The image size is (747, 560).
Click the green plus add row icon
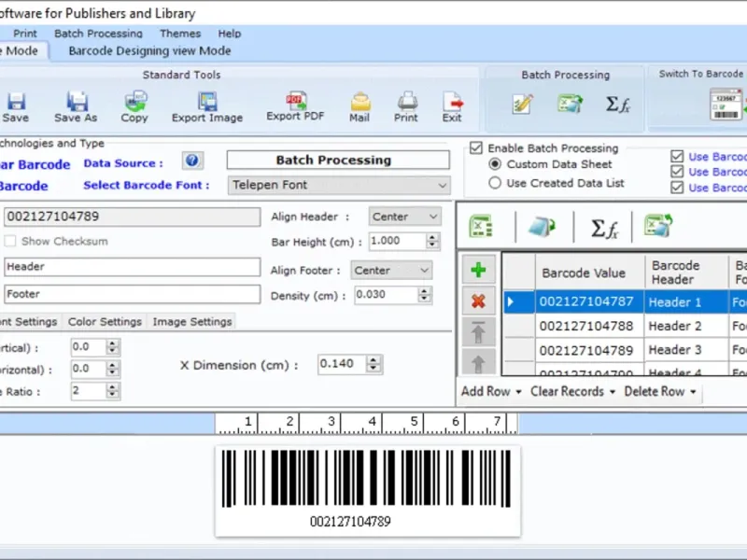click(x=478, y=270)
